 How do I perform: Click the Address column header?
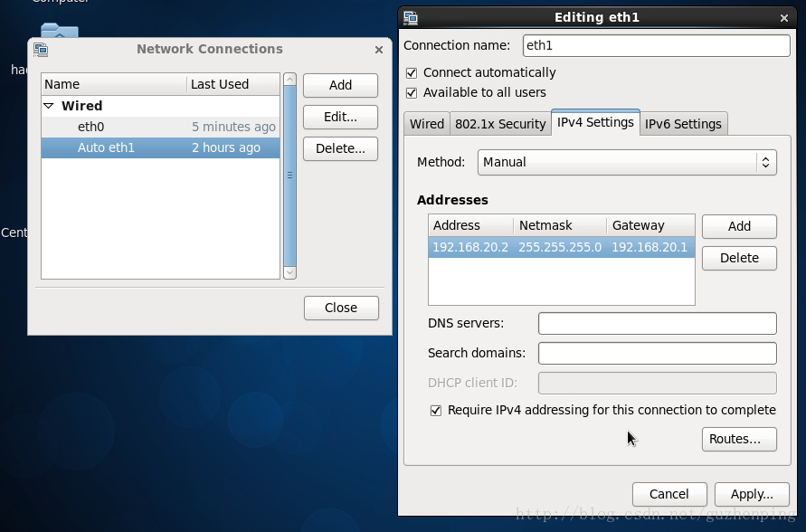coord(471,225)
